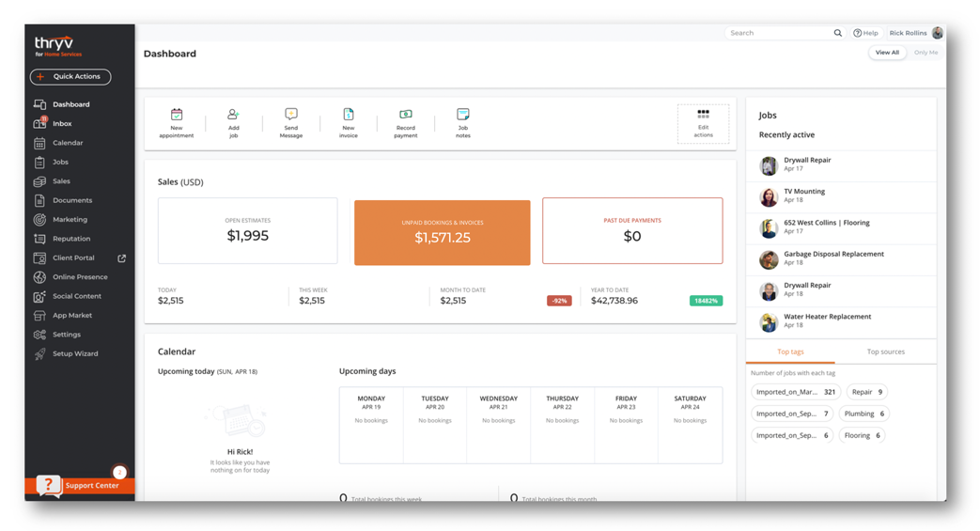Click the Imported_on_Mar tag 321

[x=795, y=392]
